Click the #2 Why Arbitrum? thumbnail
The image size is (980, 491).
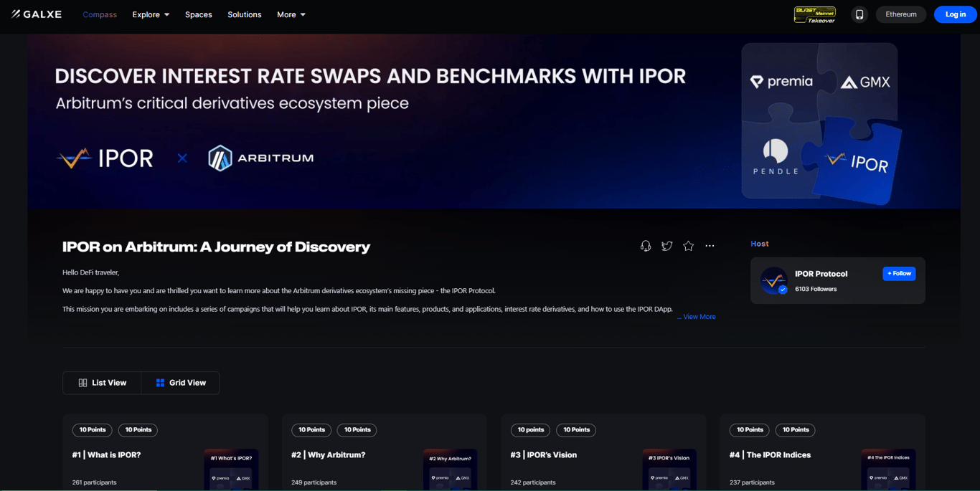click(x=451, y=470)
